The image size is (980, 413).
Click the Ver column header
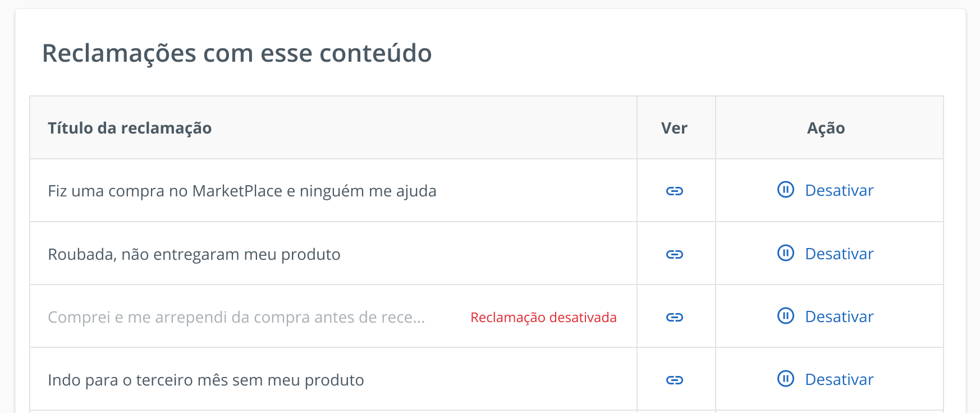pyautogui.click(x=674, y=128)
